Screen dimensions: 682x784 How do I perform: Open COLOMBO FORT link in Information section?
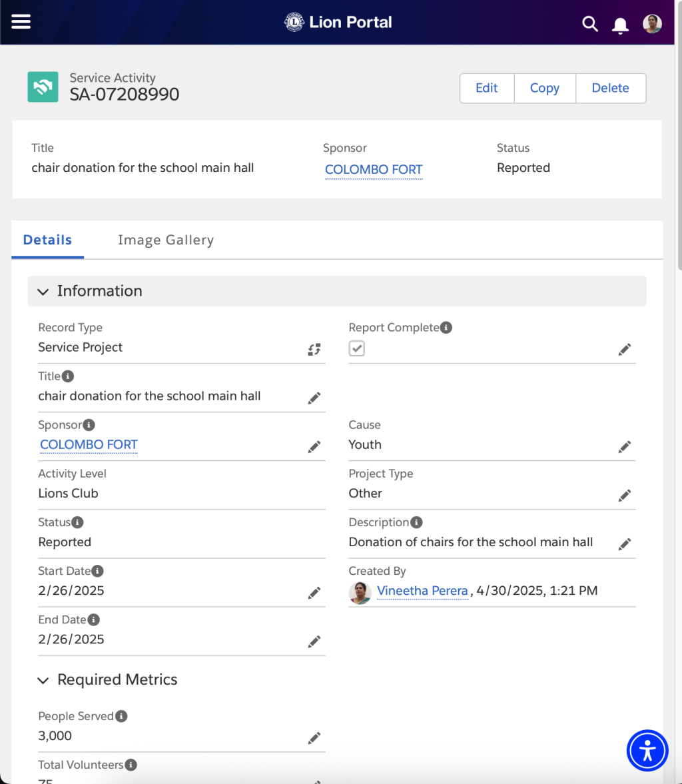point(89,444)
